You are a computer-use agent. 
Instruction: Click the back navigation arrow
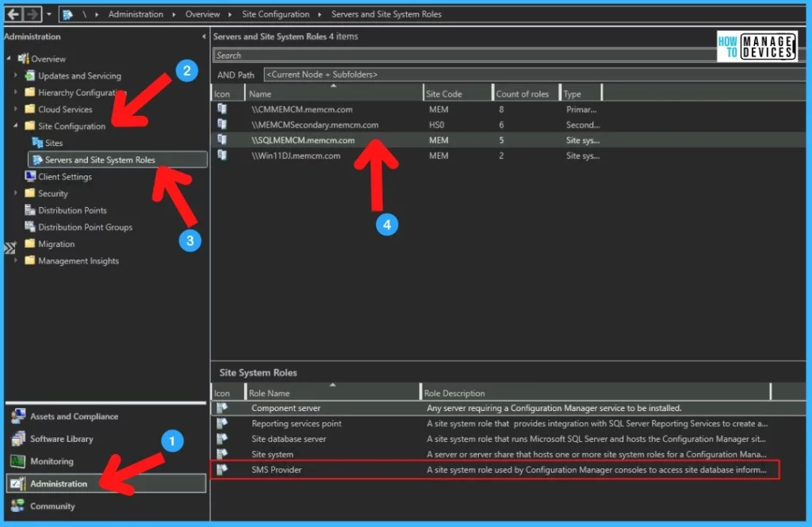point(14,14)
